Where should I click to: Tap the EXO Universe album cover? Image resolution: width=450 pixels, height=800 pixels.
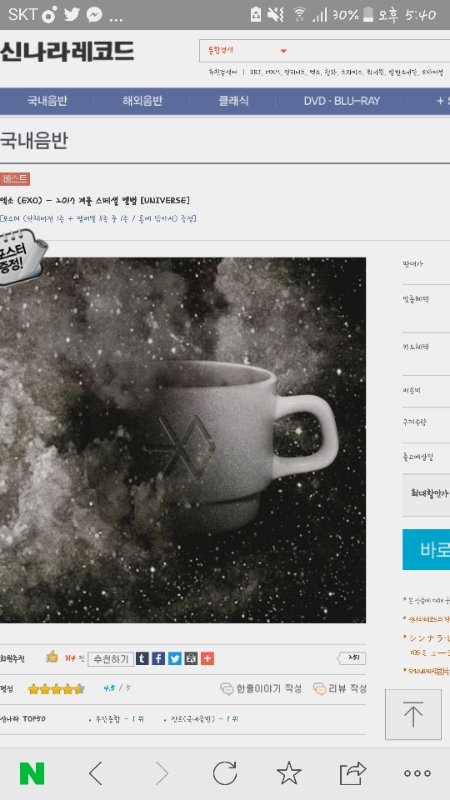point(183,440)
